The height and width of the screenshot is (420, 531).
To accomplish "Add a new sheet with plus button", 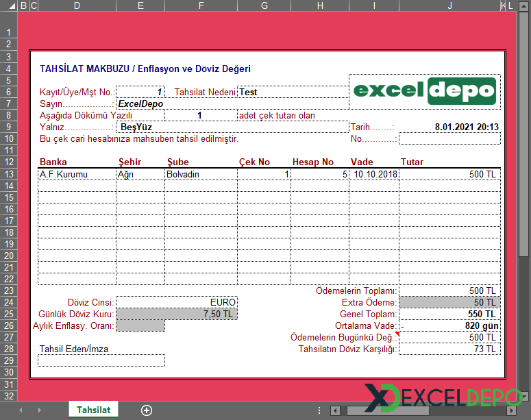I will [146, 410].
